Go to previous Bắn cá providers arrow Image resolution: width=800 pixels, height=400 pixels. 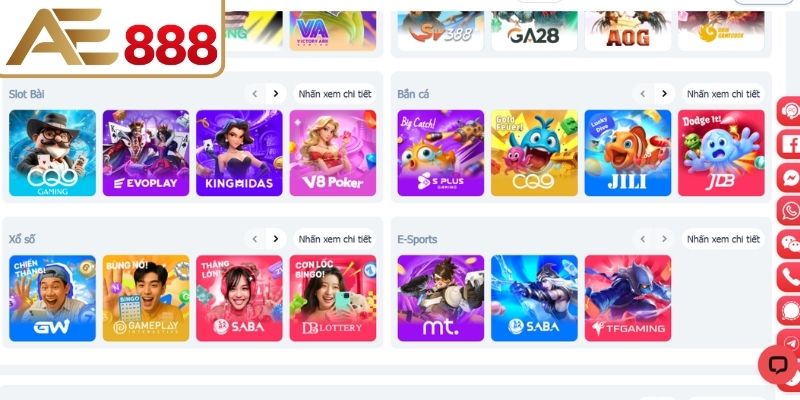643,94
